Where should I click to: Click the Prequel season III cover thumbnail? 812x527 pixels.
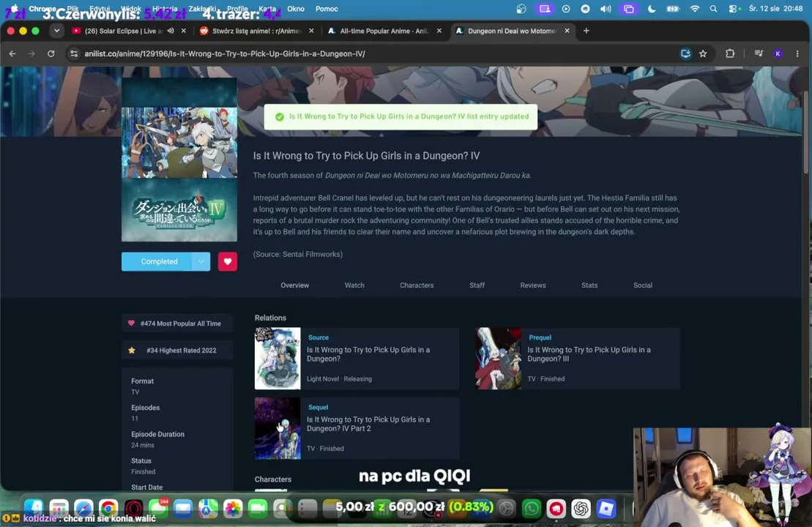tap(499, 358)
